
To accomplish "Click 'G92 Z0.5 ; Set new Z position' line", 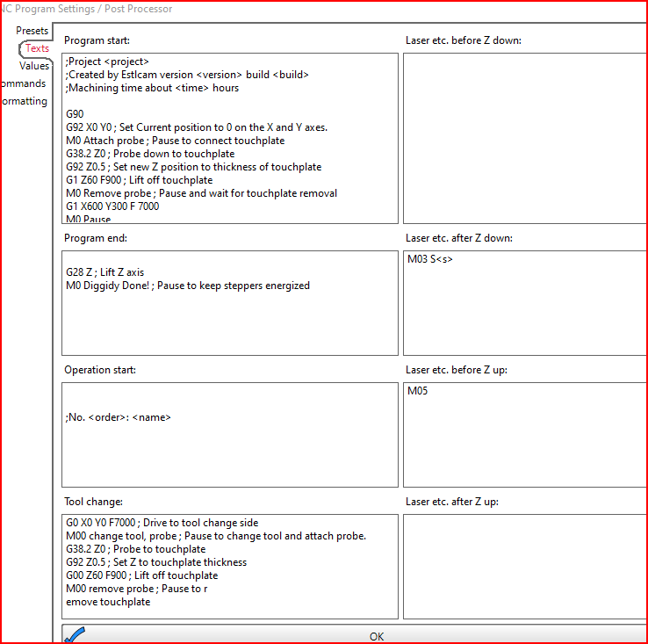I will coord(193,167).
